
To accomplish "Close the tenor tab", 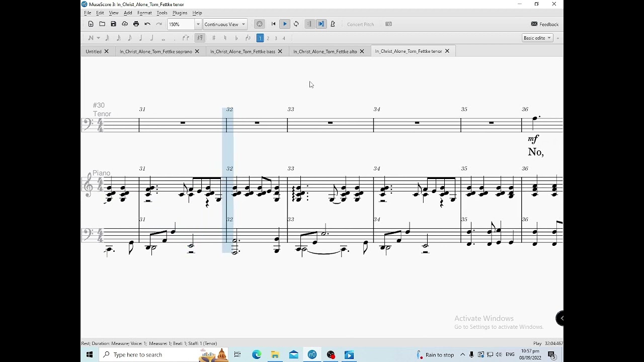I will pos(447,51).
